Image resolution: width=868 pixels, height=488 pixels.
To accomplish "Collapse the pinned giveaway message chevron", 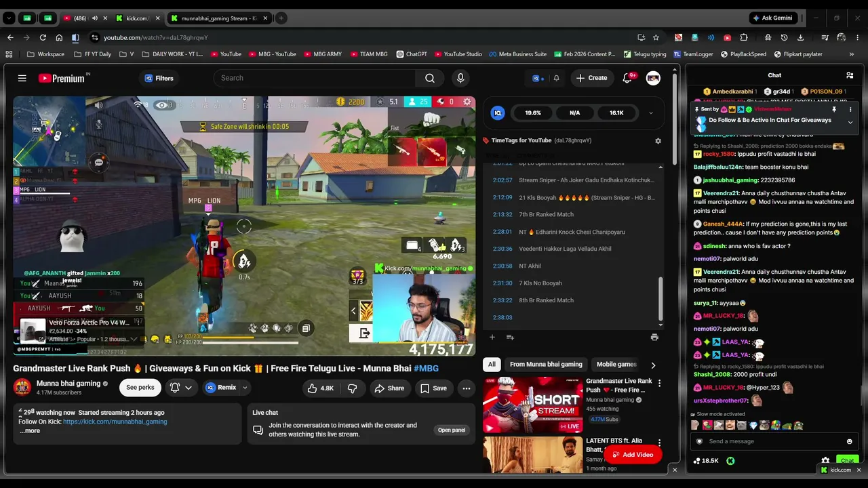I will click(x=850, y=123).
